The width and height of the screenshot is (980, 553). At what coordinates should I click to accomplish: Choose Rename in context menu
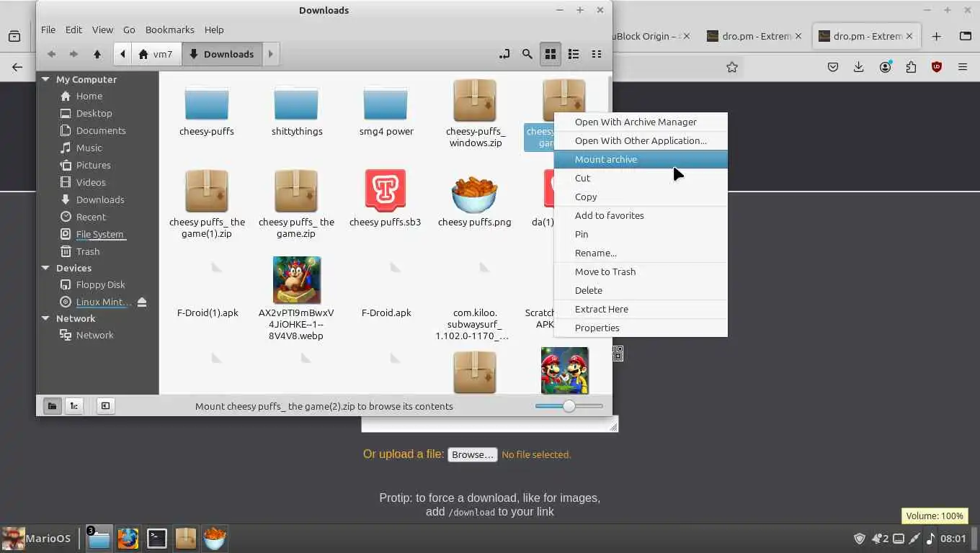point(641,253)
